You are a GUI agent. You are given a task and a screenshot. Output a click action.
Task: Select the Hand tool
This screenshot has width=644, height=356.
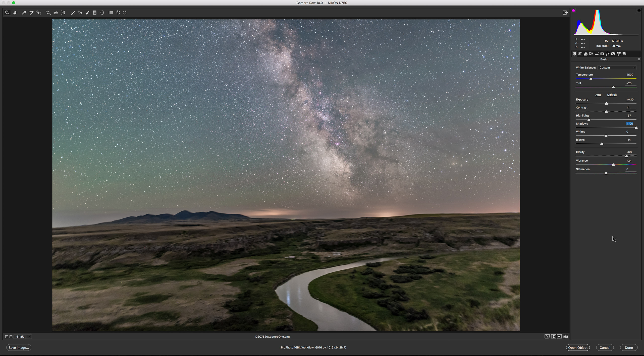coord(15,13)
